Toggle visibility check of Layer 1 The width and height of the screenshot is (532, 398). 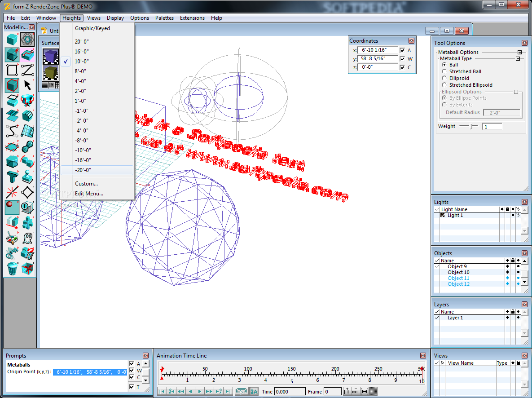click(x=437, y=318)
